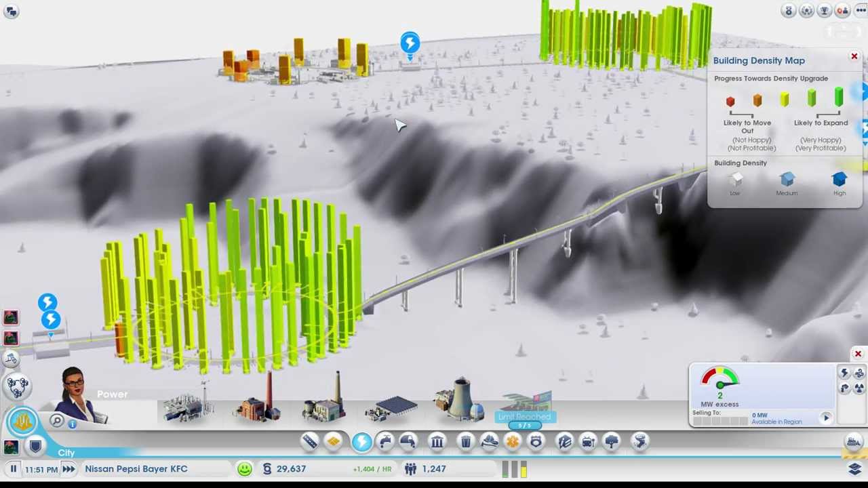This screenshot has height=488, width=868.
Task: Click the Limit Reached building thumbnail
Action: coord(526,408)
